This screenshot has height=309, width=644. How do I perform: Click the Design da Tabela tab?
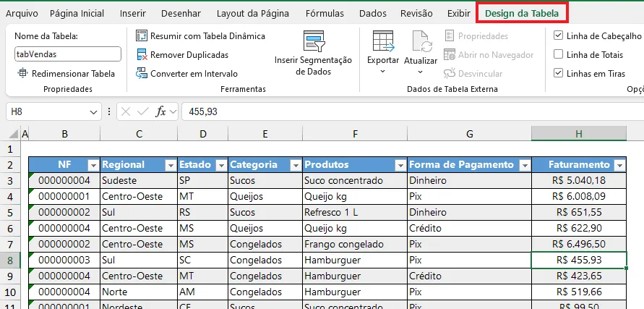[522, 13]
